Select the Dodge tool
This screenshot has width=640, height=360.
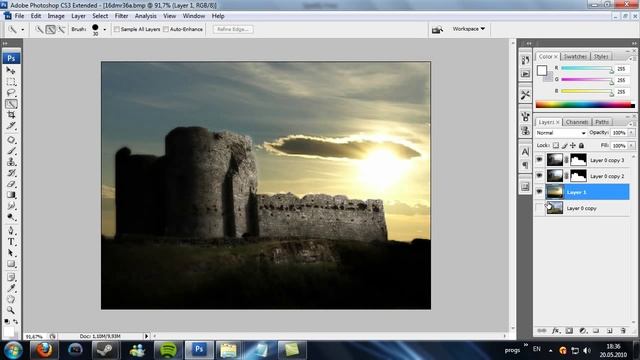(11, 217)
